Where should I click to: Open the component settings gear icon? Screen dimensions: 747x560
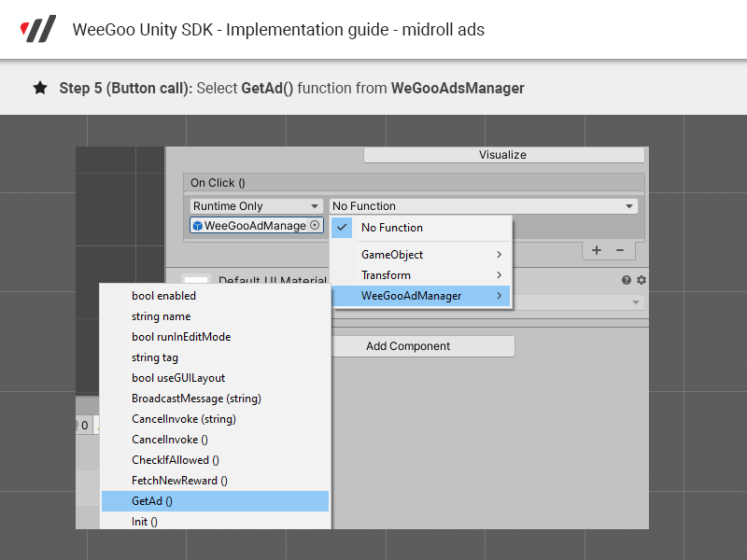[641, 280]
